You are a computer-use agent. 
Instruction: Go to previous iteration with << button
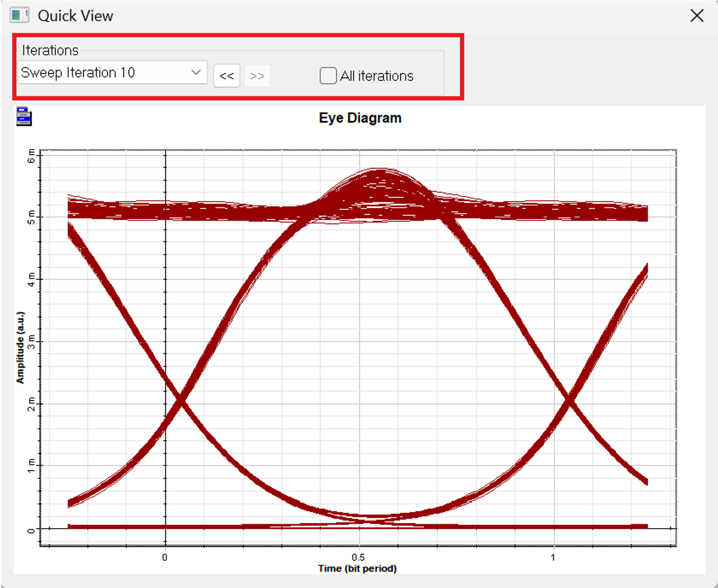pos(226,76)
